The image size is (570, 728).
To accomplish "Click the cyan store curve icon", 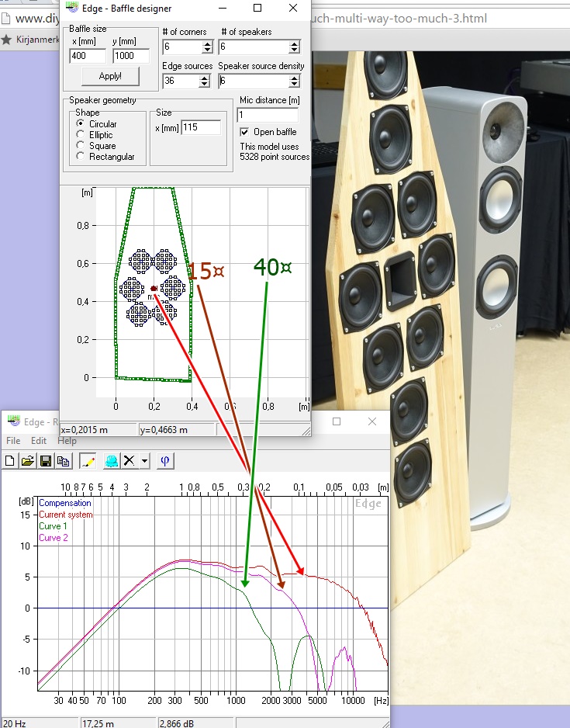I will (x=112, y=461).
